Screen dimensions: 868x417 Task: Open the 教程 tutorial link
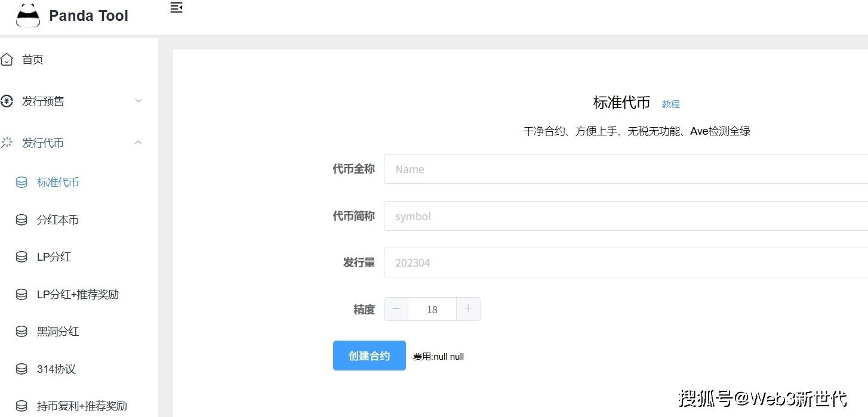point(670,104)
